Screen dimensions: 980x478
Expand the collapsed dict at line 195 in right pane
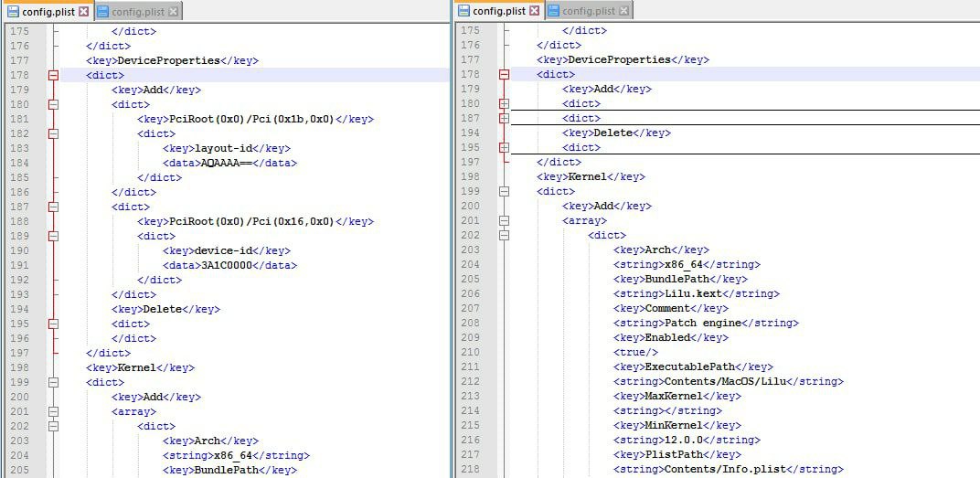505,147
